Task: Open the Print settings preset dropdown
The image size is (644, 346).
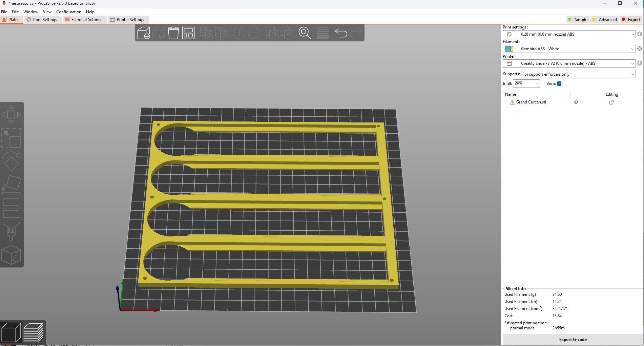Action: (x=569, y=34)
